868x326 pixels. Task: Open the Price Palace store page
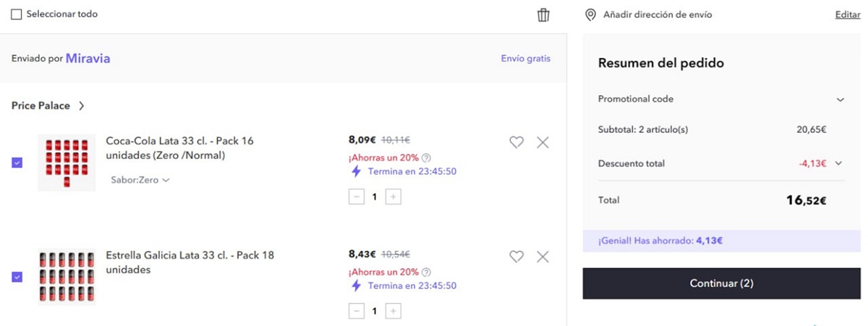point(48,106)
